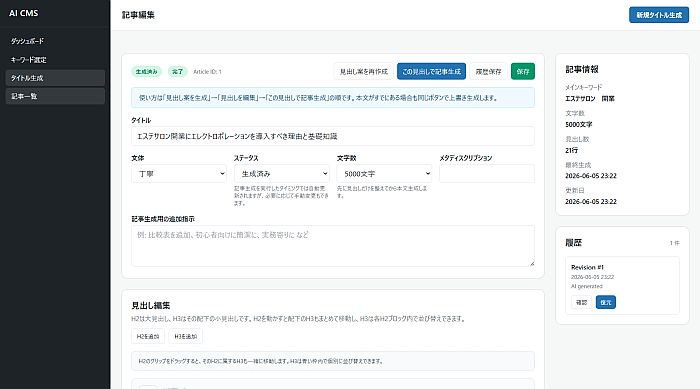Click the 履歴保存 button
700x389 pixels.
(488, 71)
